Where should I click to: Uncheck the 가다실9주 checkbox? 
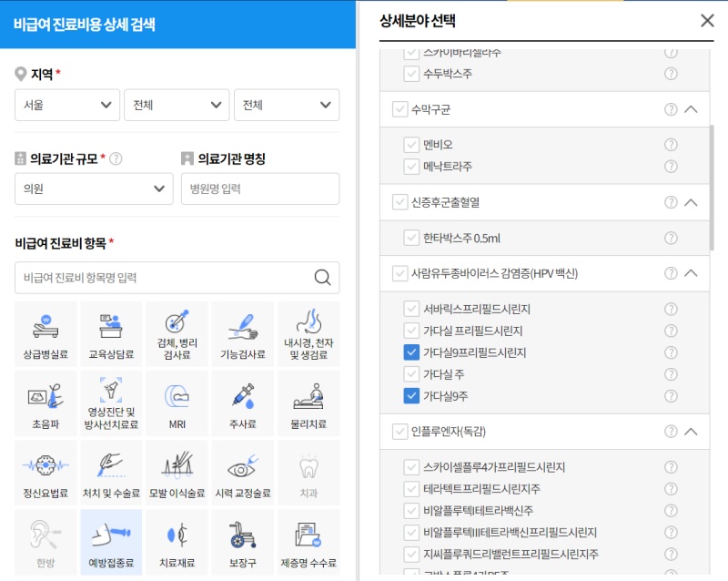(x=411, y=396)
